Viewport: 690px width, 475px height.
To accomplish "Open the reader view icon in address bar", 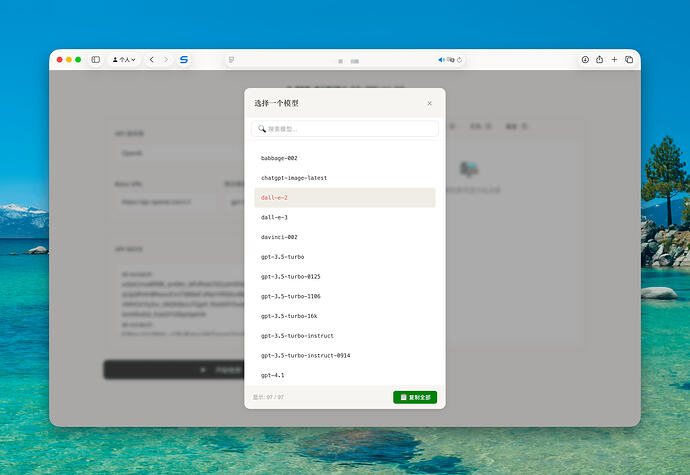I will click(231, 60).
